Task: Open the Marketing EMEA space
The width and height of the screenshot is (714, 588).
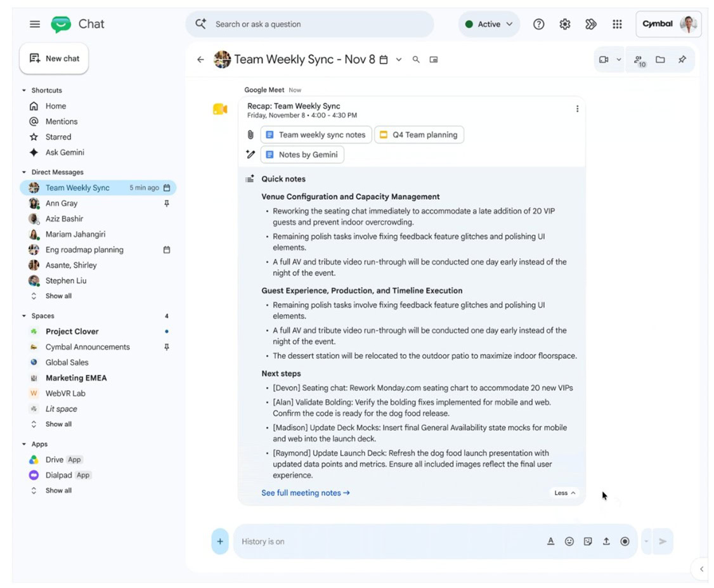Action: [76, 378]
